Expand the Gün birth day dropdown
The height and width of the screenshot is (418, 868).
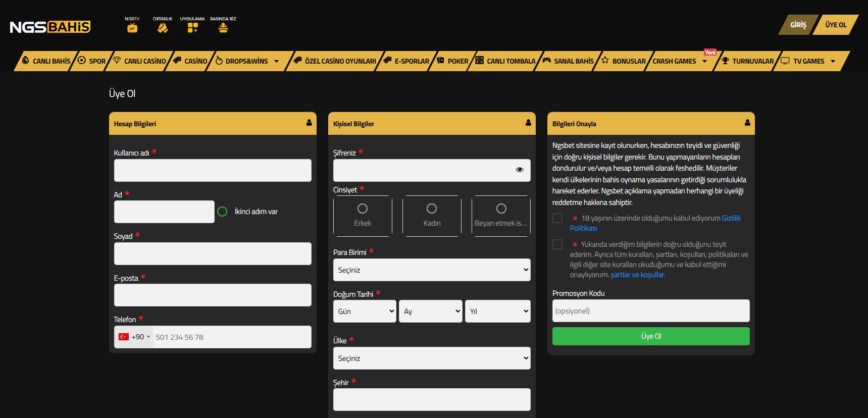(x=365, y=311)
